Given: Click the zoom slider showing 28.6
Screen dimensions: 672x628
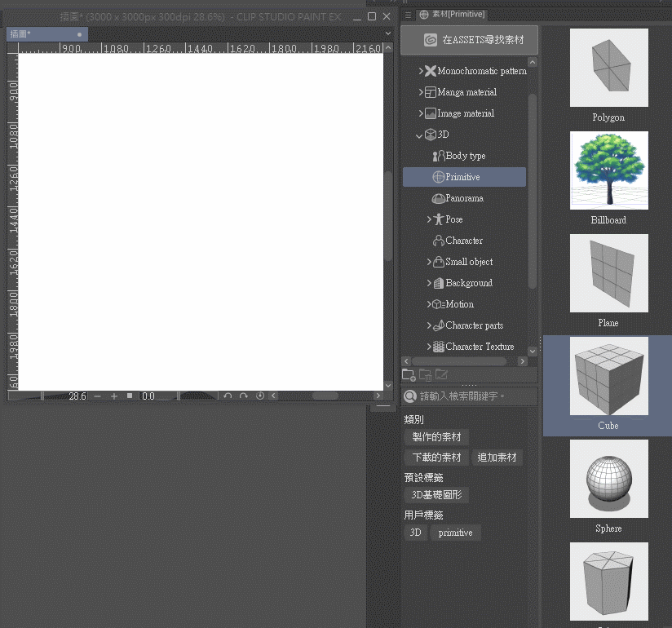Looking at the screenshot, I should coord(48,396).
